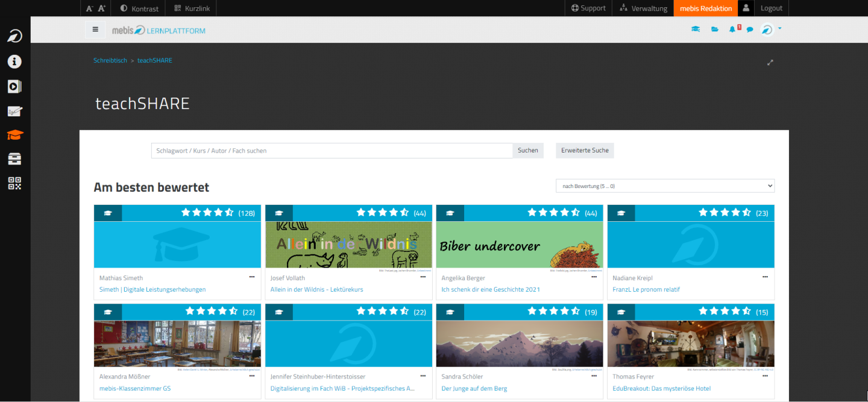Open my courses graduation cap header icon
Image resolution: width=868 pixels, height=402 pixels.
[x=695, y=29]
